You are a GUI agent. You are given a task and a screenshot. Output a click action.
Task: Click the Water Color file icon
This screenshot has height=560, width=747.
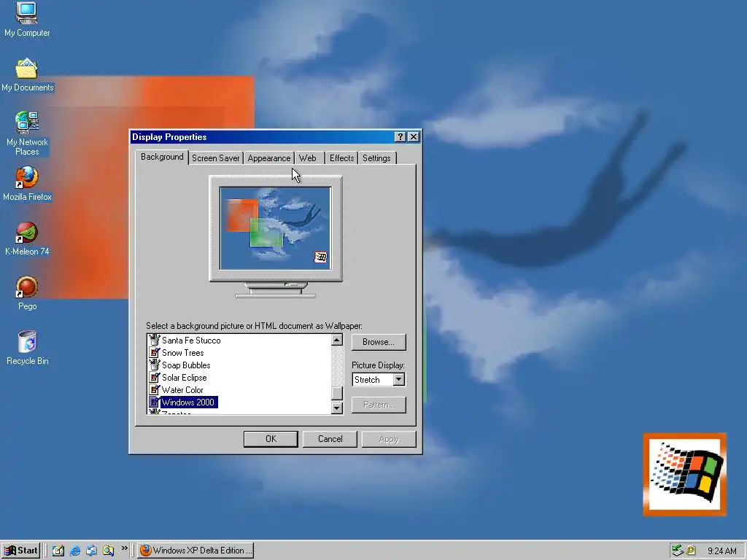(154, 389)
